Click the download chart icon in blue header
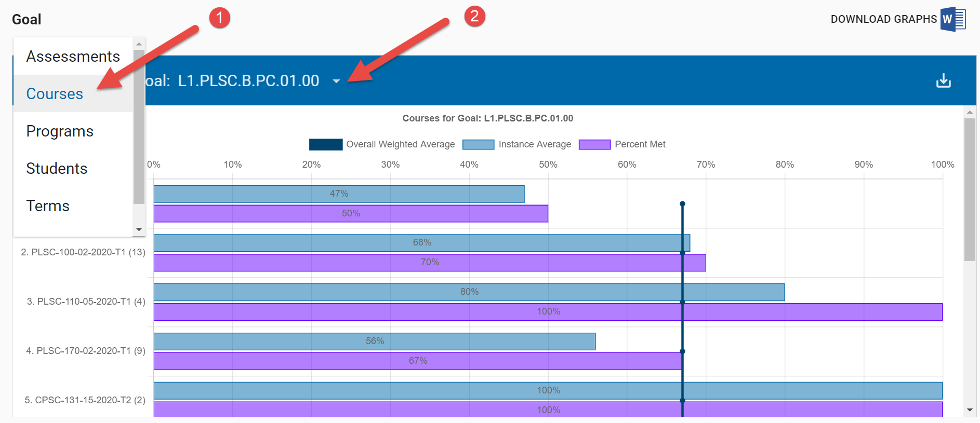Screen dimensions: 980x423 [x=943, y=80]
